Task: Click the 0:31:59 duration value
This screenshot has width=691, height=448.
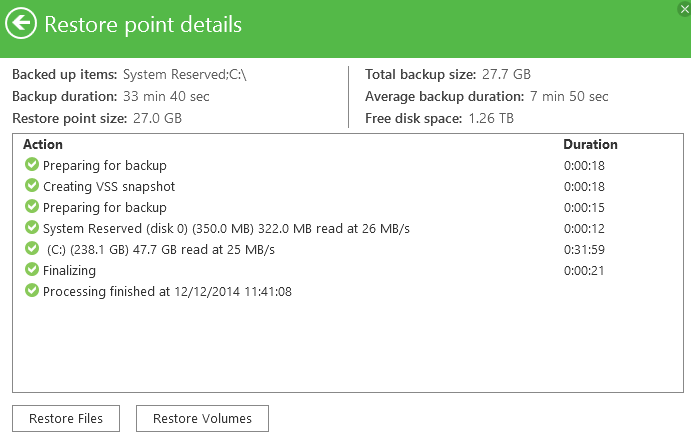Action: [584, 250]
